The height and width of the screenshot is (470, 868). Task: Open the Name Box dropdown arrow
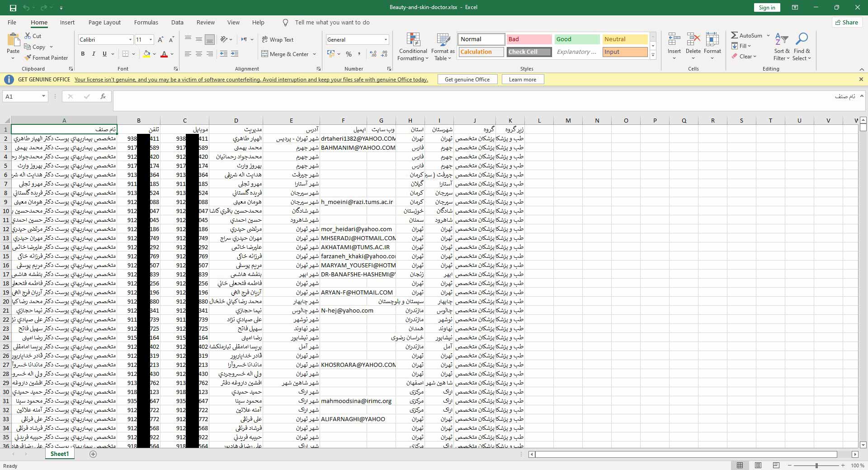pos(43,96)
